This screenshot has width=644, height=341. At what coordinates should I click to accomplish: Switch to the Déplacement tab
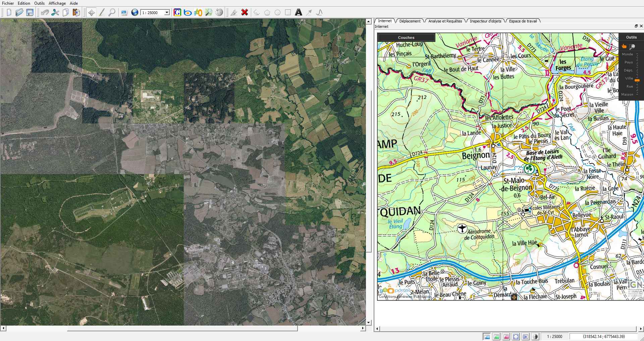(x=410, y=21)
